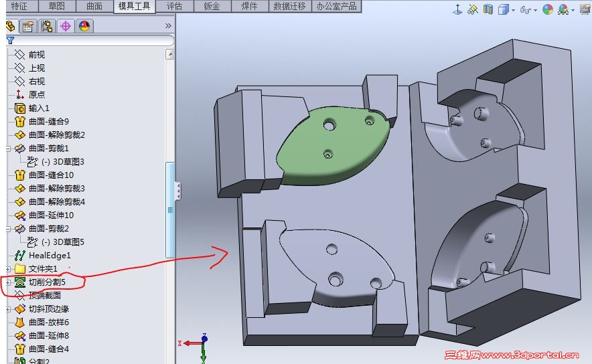Open the display style dropdown arrow

tap(514, 10)
